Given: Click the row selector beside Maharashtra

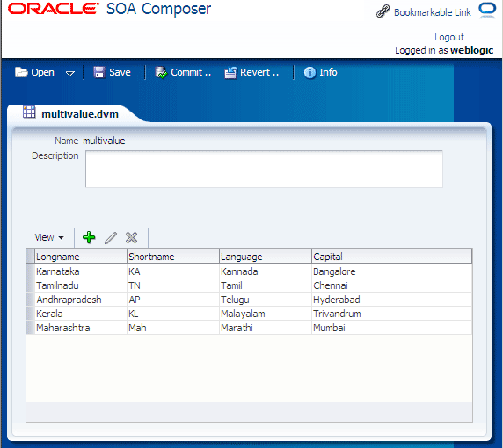Looking at the screenshot, I should (31, 328).
